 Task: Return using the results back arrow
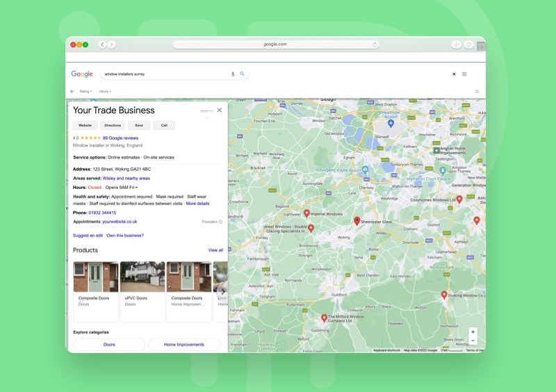point(72,91)
